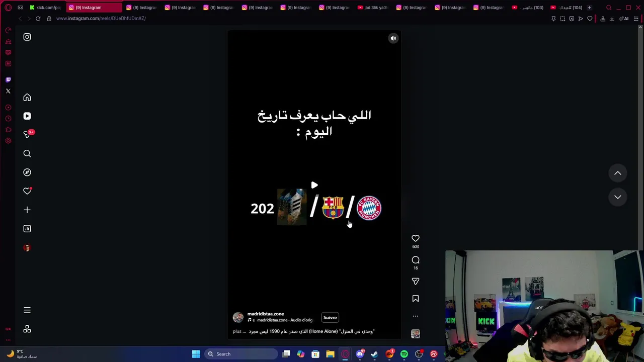644x362 pixels.
Task: Open Opera sidebar history clock
Action: (x=8, y=119)
